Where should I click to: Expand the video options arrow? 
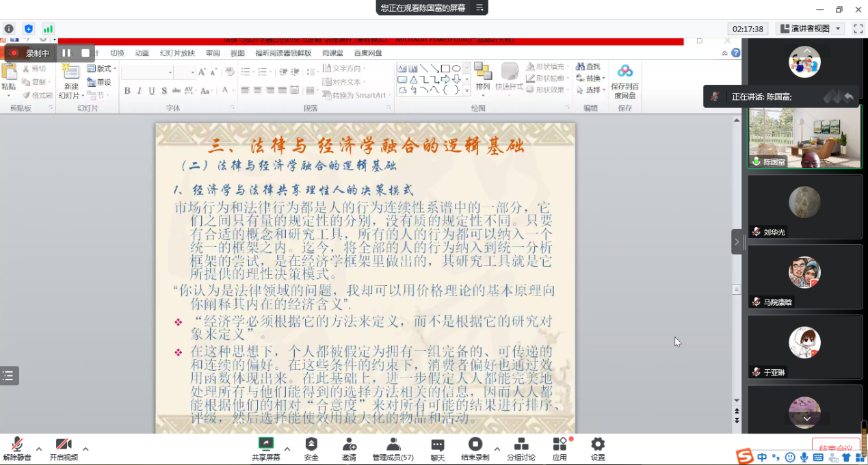click(86, 449)
